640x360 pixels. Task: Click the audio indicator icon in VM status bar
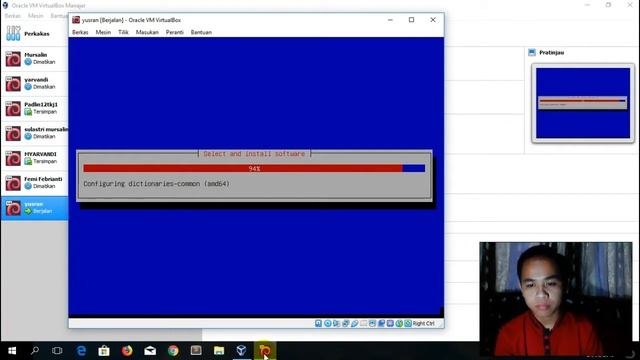coord(336,323)
